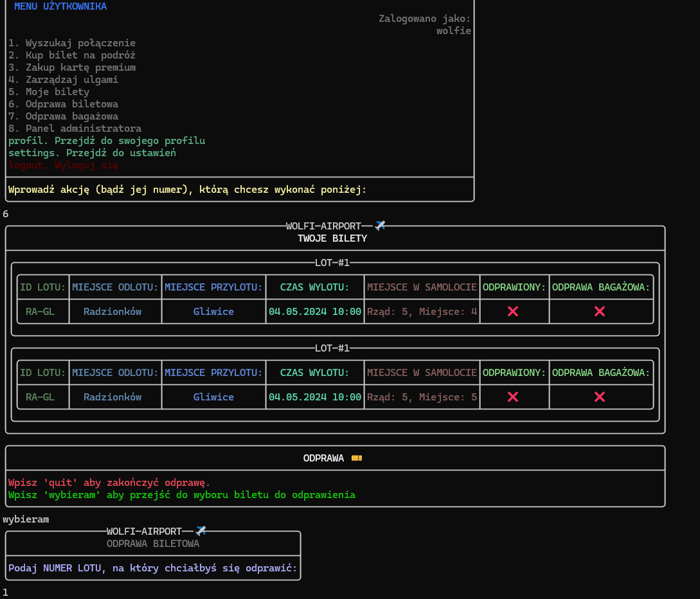Click the green line "Wpisz 'wybieram' aby przejść"
The image size is (700, 599).
pos(182,494)
